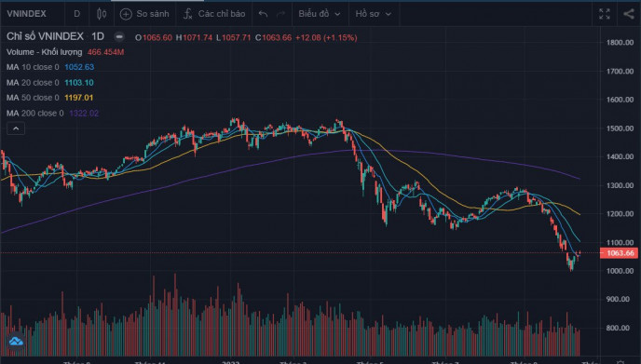Open Các chỉ báo indicators menu

click(x=214, y=14)
